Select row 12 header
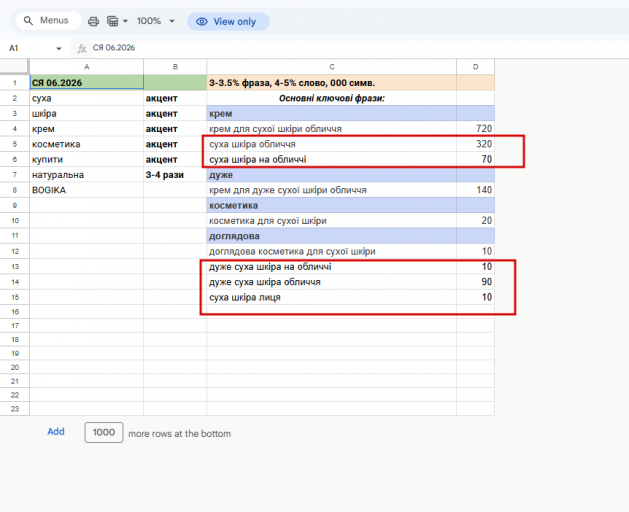This screenshot has width=629, height=512. [15, 252]
